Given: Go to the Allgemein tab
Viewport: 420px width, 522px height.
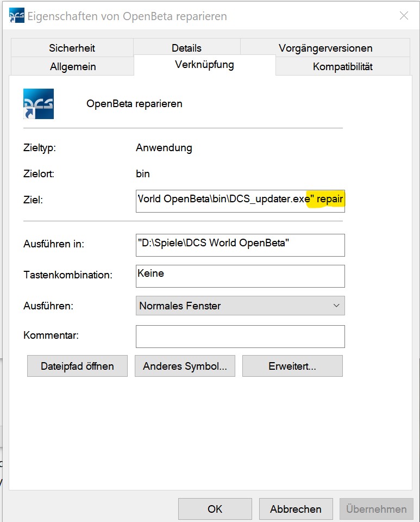Looking at the screenshot, I should (x=73, y=66).
